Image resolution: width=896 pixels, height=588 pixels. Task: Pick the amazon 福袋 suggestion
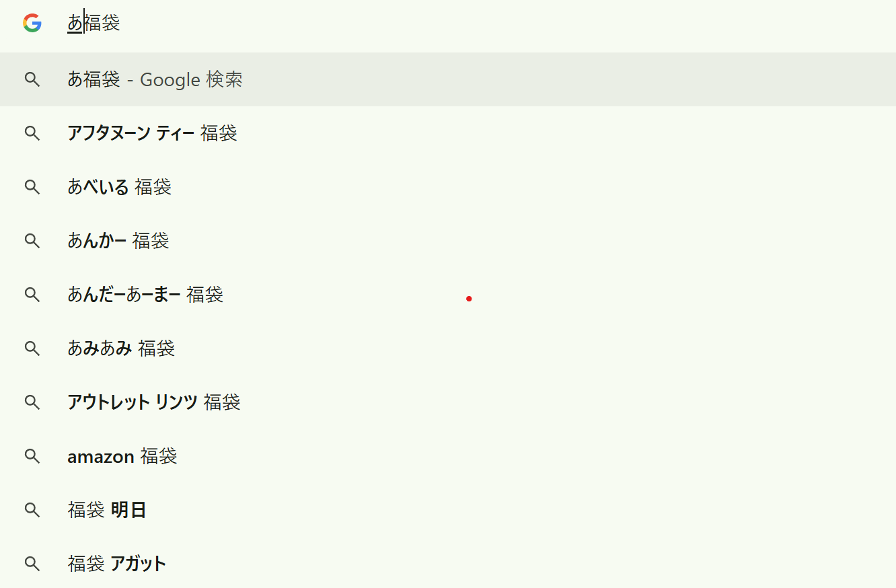pos(122,456)
